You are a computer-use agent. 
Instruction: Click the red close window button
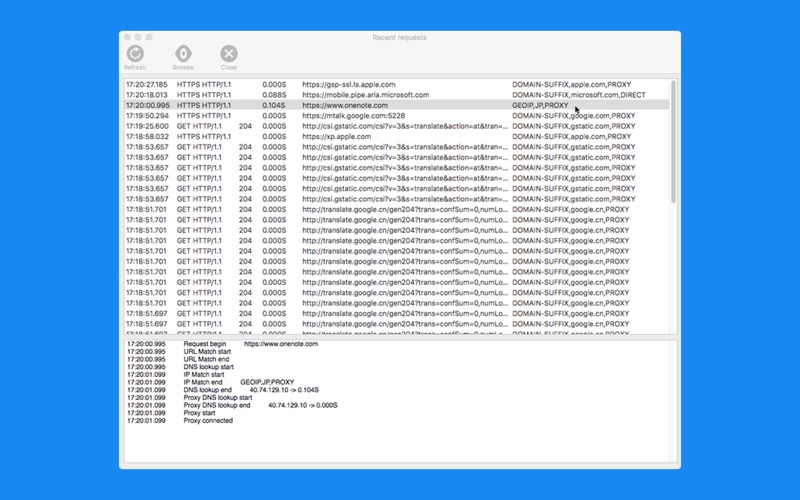[x=127, y=37]
